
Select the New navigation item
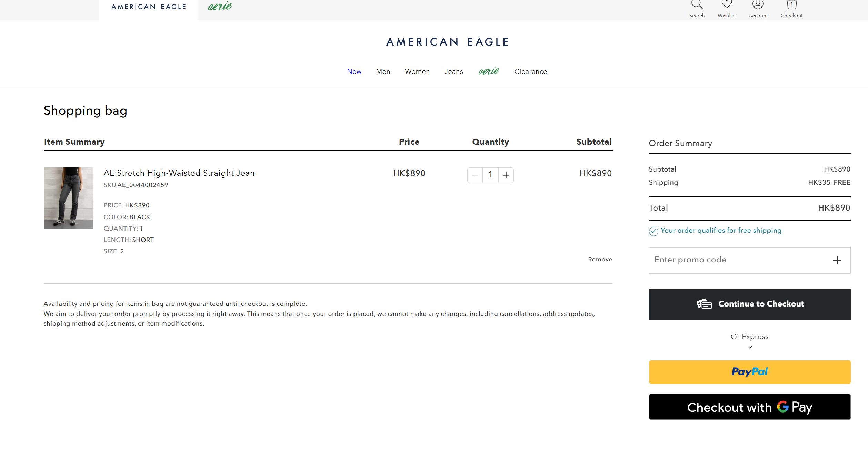(x=354, y=71)
